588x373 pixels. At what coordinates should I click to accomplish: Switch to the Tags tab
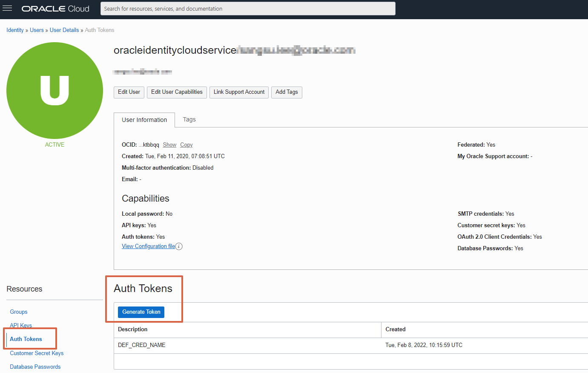pyautogui.click(x=189, y=119)
